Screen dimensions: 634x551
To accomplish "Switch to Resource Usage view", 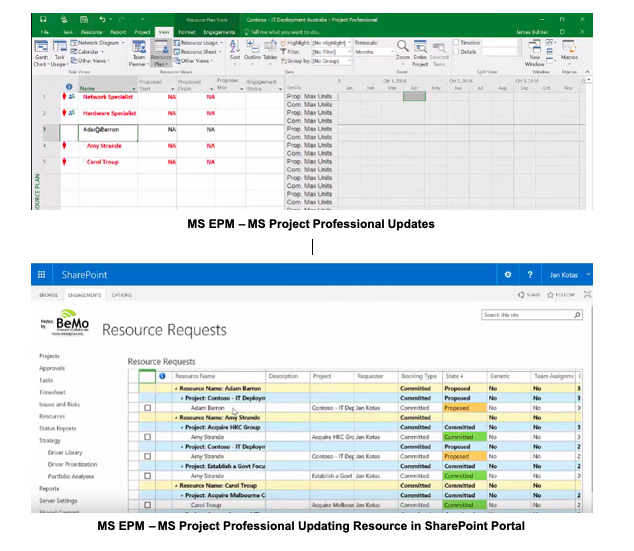I will coord(199,43).
